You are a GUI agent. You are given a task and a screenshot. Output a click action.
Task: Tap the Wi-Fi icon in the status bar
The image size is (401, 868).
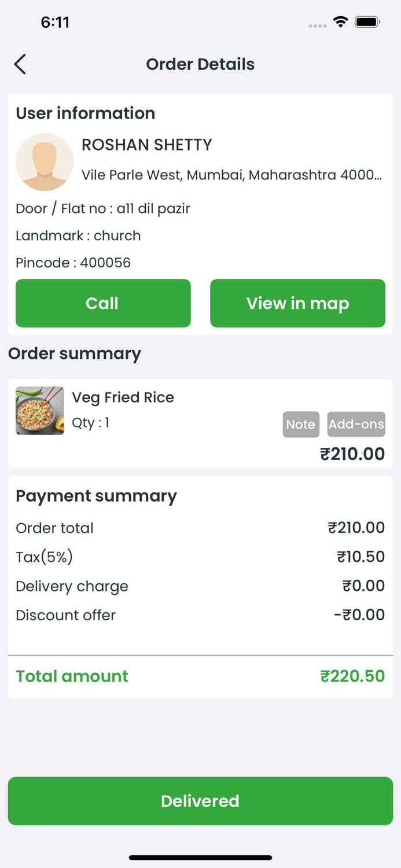click(340, 21)
